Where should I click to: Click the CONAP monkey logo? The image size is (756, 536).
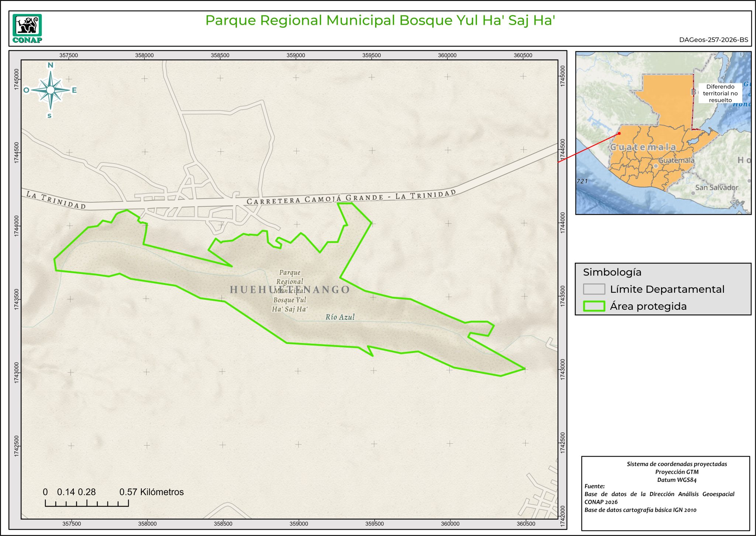pyautogui.click(x=27, y=25)
